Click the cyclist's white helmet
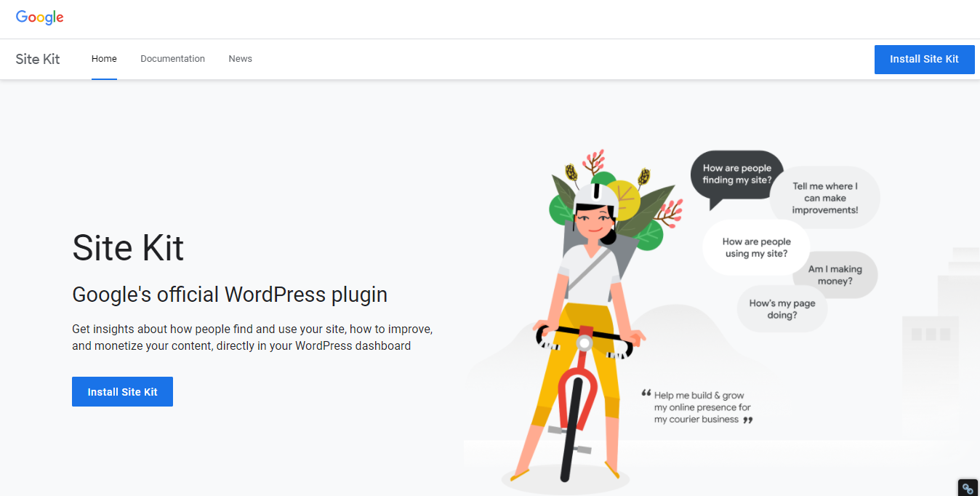This screenshot has height=496, width=980. click(595, 196)
